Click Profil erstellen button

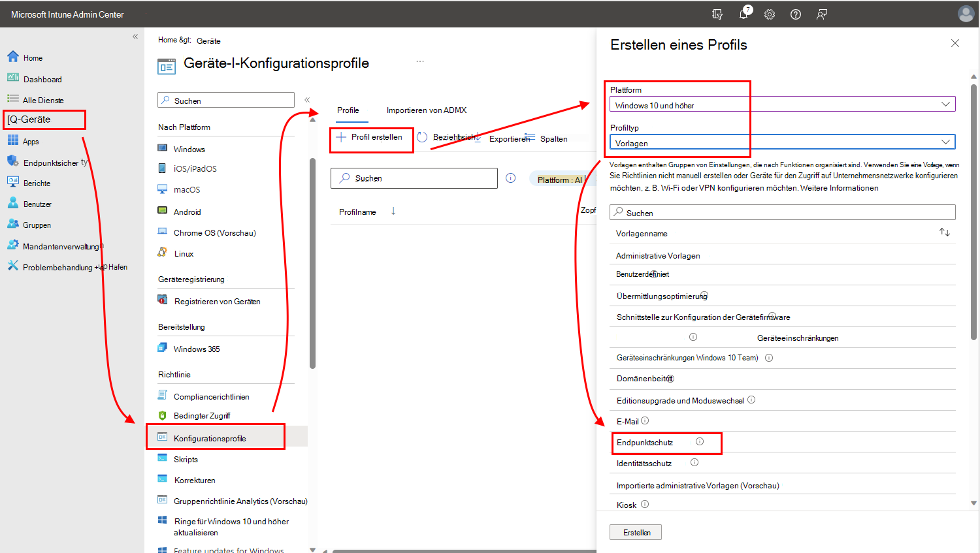click(370, 137)
